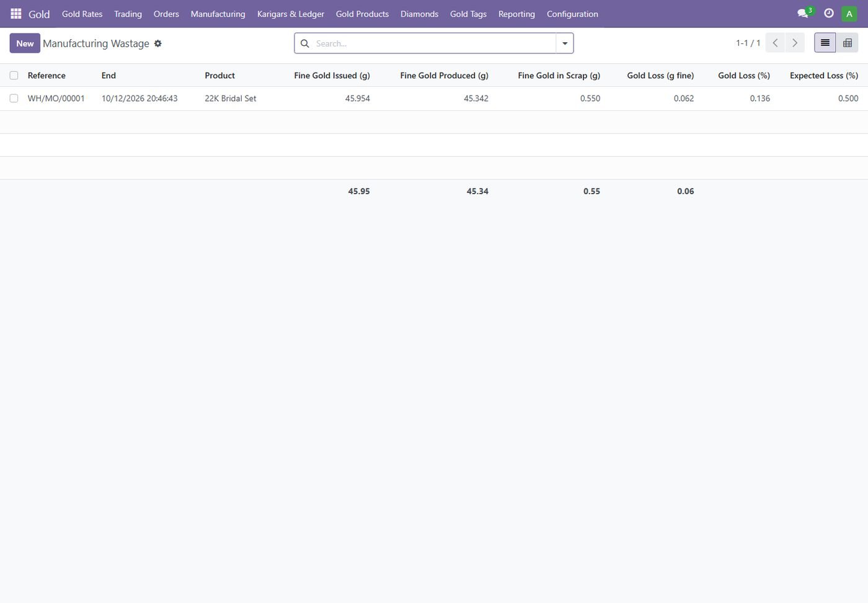This screenshot has width=868, height=603.
Task: Focus the Search input field
Action: coord(434,43)
